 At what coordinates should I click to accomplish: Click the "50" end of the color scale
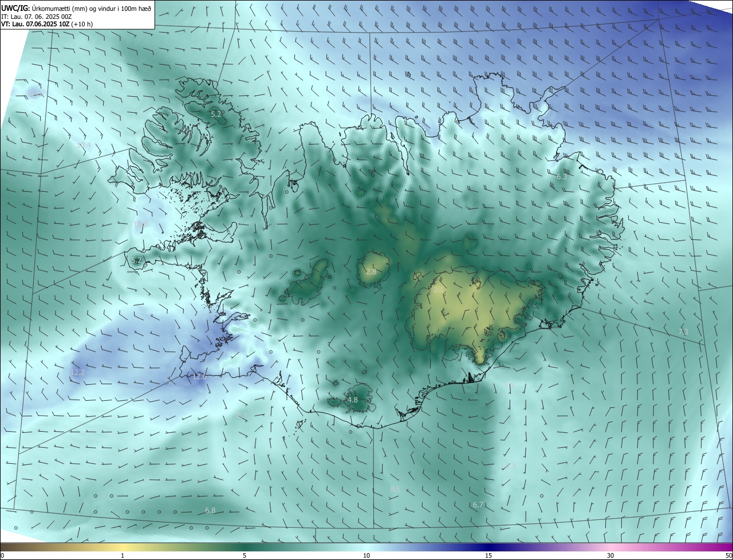pyautogui.click(x=728, y=555)
